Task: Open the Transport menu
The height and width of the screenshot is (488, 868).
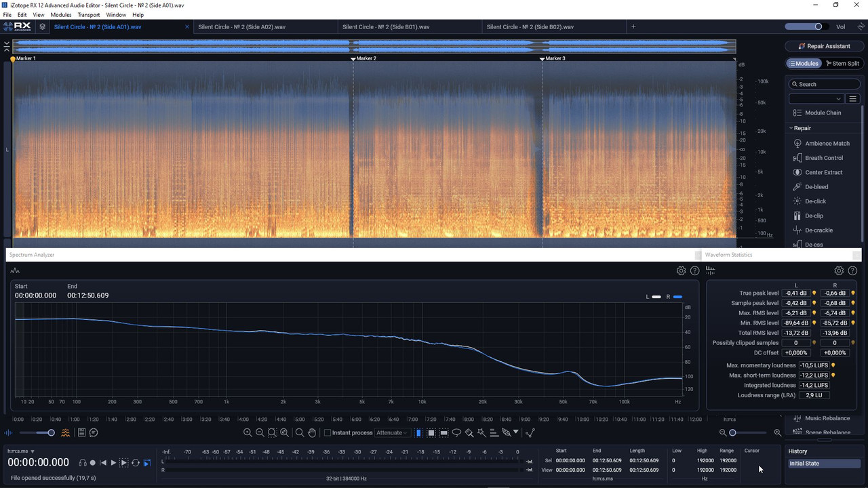Action: point(89,15)
